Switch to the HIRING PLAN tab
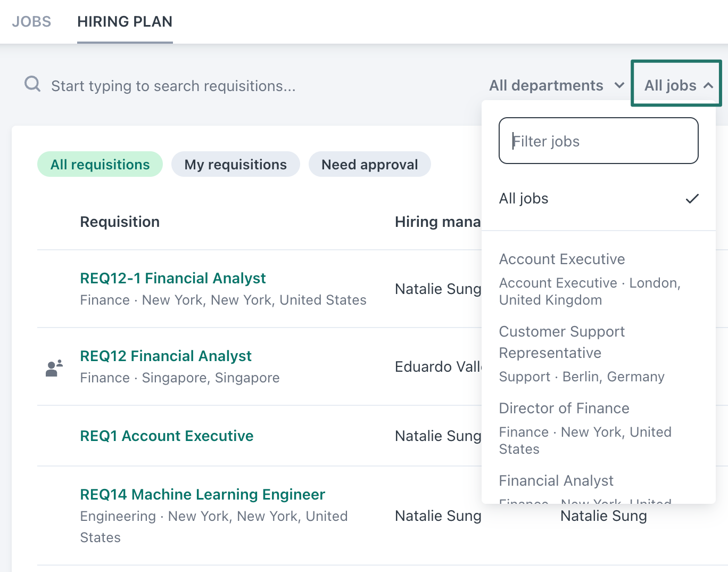 coord(125,22)
